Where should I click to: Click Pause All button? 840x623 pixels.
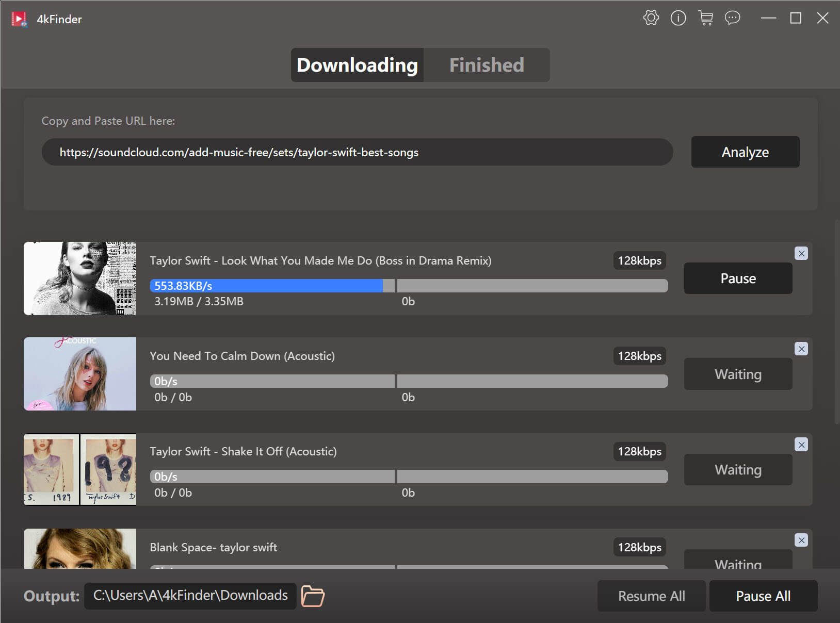click(763, 596)
